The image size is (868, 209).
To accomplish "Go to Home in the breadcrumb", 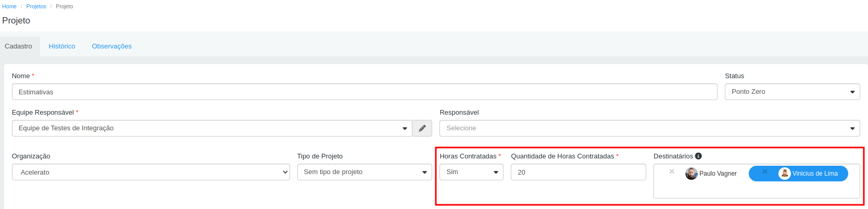I will (x=9, y=6).
